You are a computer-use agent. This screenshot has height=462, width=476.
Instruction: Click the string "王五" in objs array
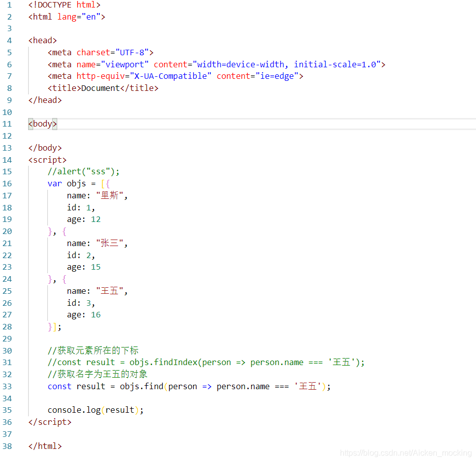[109, 291]
